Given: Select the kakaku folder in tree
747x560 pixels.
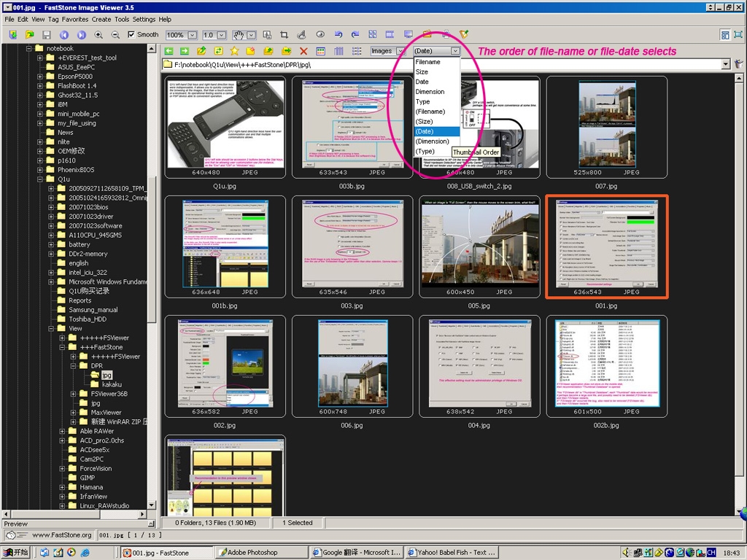Looking at the screenshot, I should pos(112,384).
